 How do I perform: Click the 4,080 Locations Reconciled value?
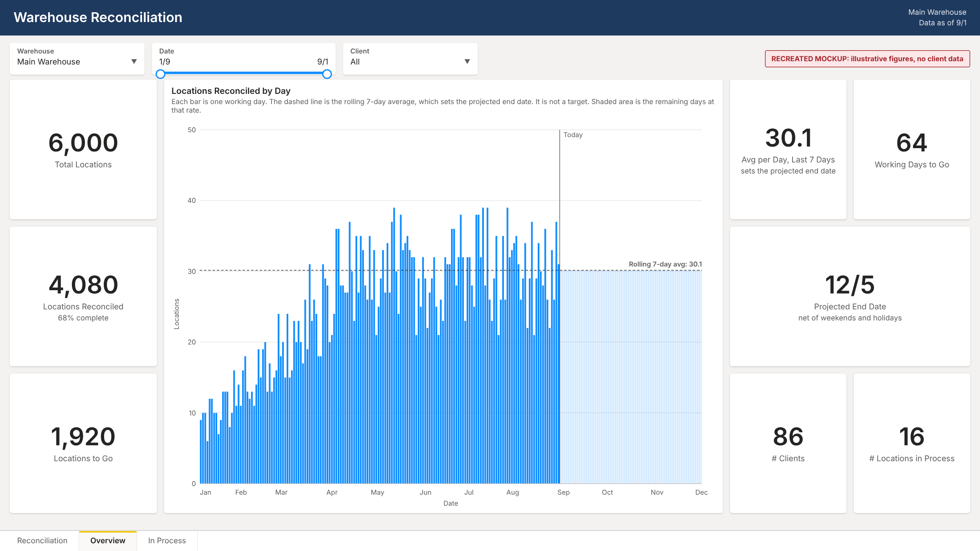83,284
